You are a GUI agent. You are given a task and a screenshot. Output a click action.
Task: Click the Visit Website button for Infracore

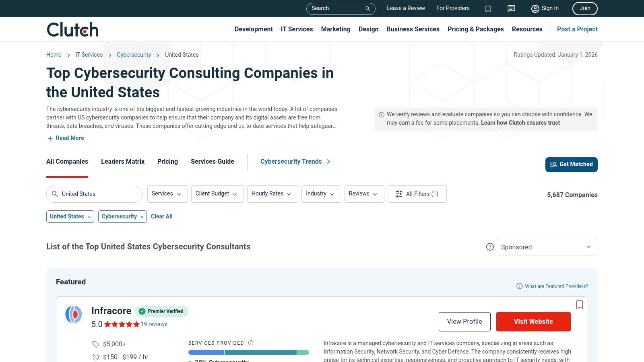tap(533, 321)
